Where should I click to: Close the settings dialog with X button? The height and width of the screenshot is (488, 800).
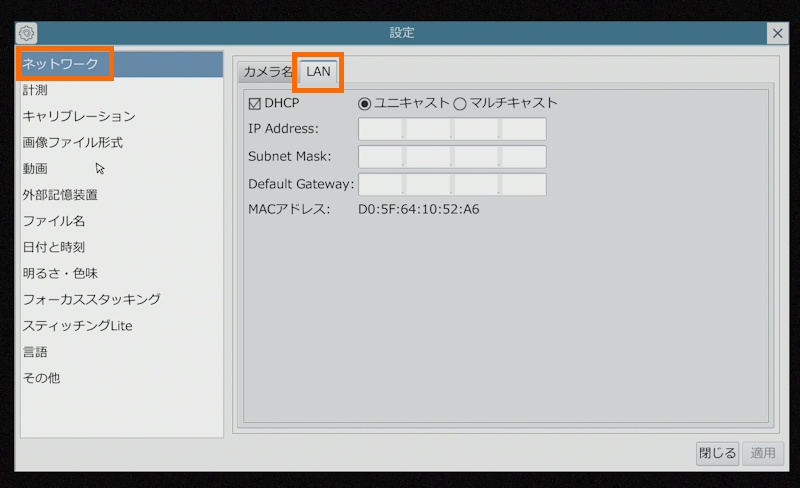(x=778, y=33)
